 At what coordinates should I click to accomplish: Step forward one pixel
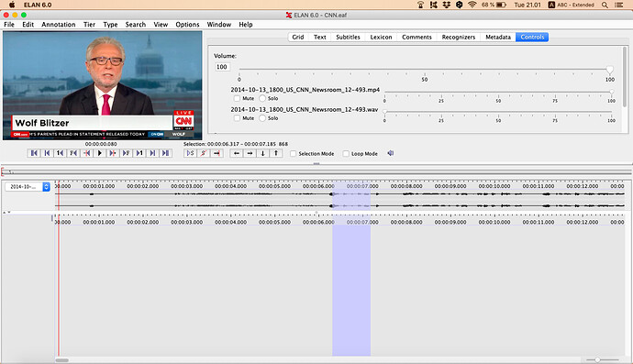point(113,153)
